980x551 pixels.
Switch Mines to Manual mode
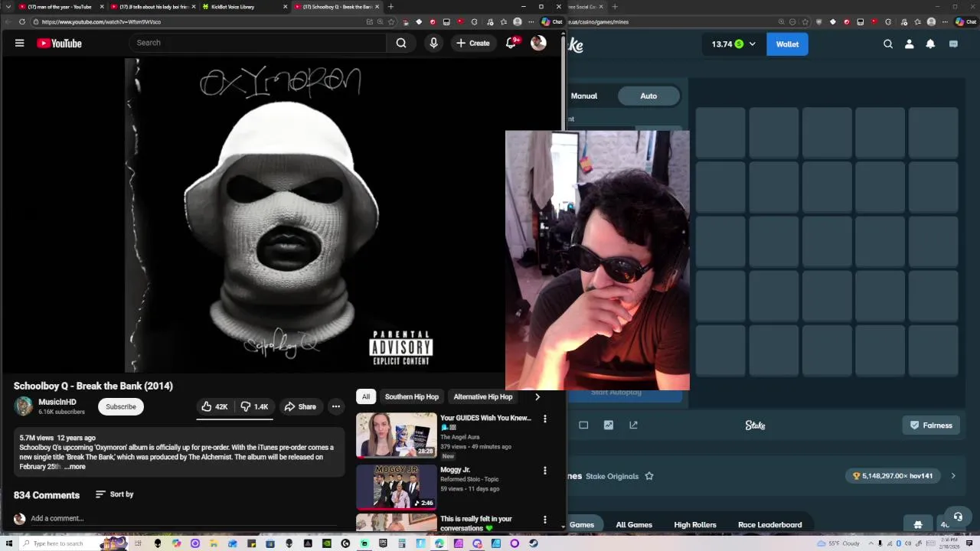[584, 96]
